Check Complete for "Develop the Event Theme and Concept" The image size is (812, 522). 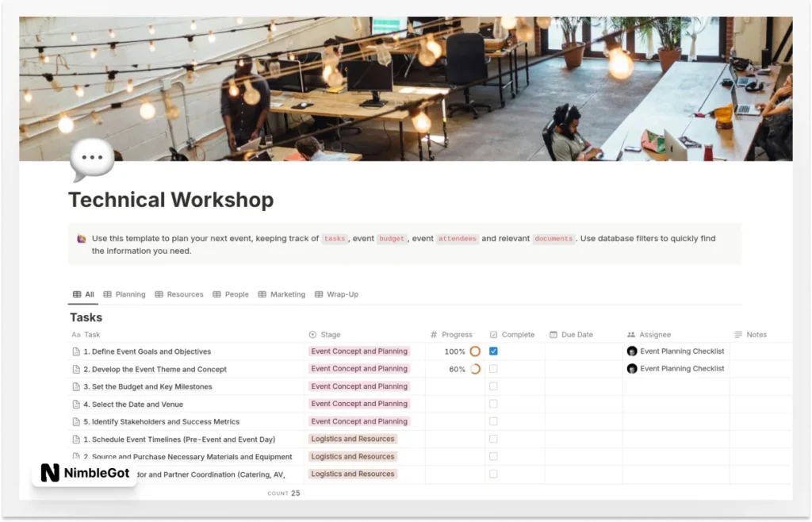(494, 369)
